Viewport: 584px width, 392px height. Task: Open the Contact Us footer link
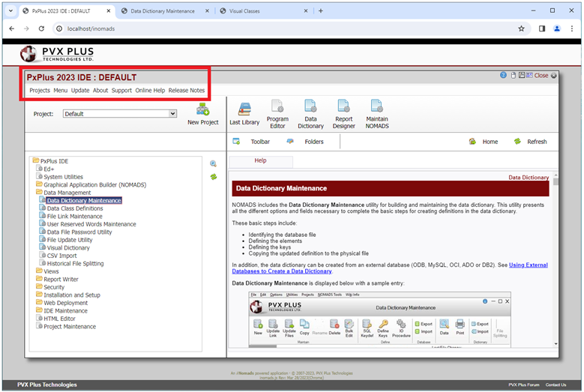click(x=556, y=385)
